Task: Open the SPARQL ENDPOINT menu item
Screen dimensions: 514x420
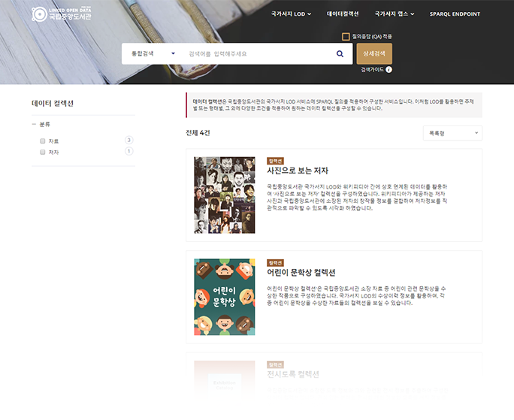Action: [455, 14]
